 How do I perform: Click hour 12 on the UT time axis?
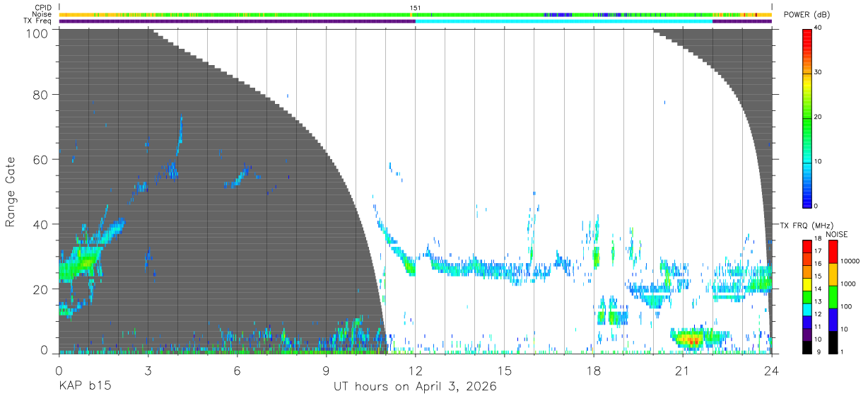(416, 370)
